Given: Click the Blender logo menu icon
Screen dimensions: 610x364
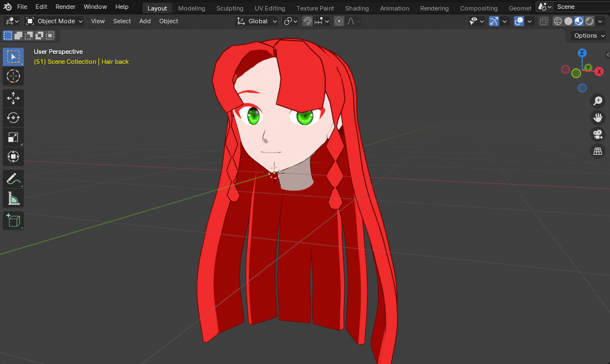Looking at the screenshot, I should coord(7,7).
